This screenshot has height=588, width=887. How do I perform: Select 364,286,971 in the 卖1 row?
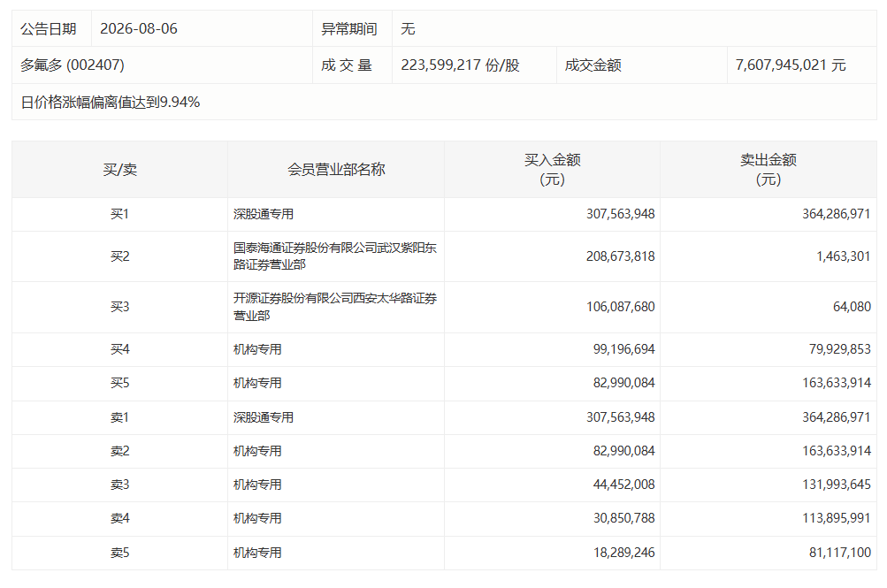(836, 418)
